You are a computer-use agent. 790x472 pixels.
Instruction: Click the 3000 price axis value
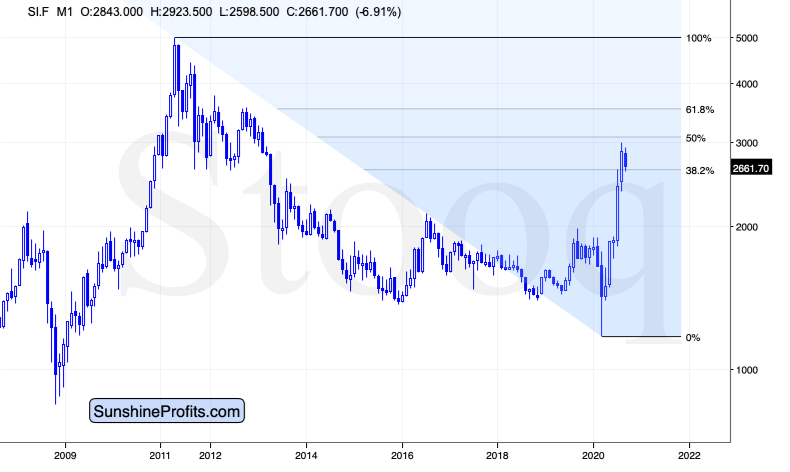pyautogui.click(x=747, y=144)
